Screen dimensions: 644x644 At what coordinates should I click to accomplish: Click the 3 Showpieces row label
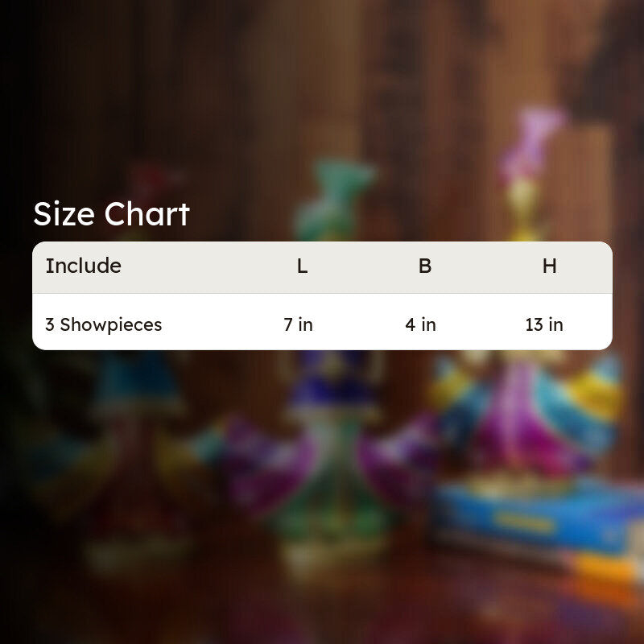coord(104,324)
